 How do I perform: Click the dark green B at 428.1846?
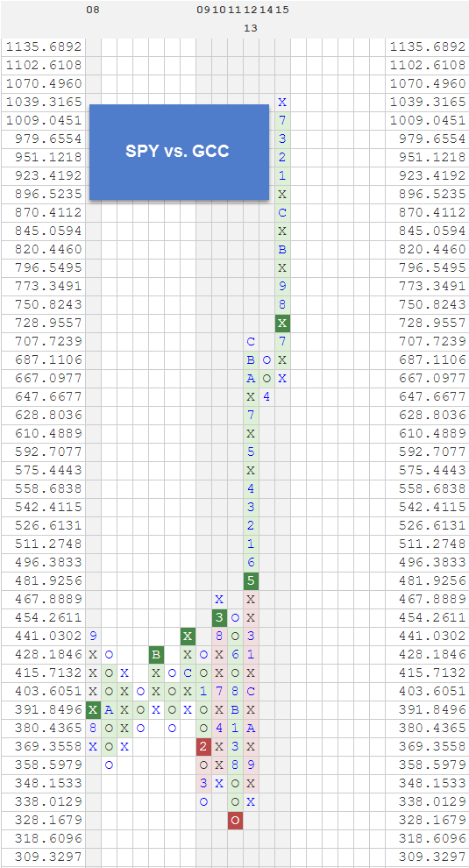click(156, 654)
